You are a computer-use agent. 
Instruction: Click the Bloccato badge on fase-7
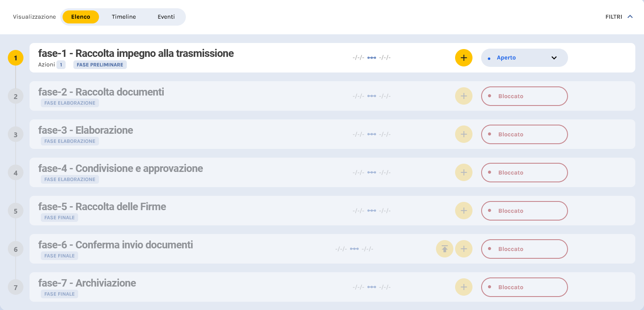point(524,287)
